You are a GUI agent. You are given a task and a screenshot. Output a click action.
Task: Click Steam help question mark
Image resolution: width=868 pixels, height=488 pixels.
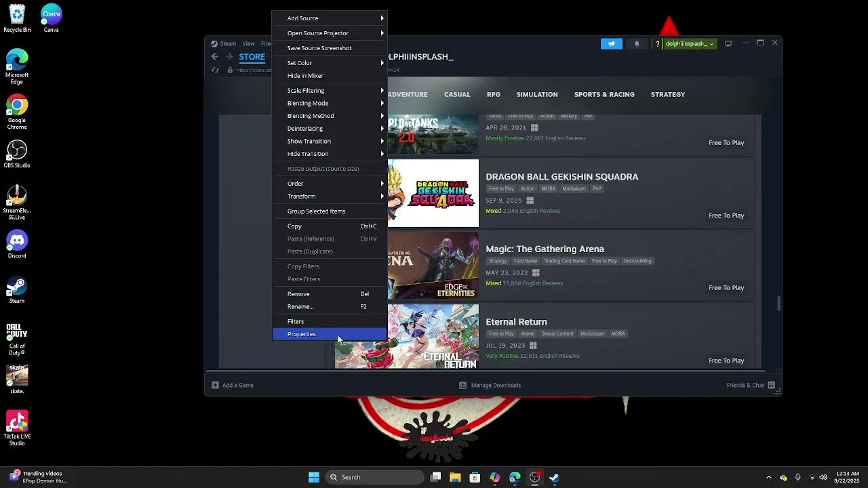pos(657,43)
